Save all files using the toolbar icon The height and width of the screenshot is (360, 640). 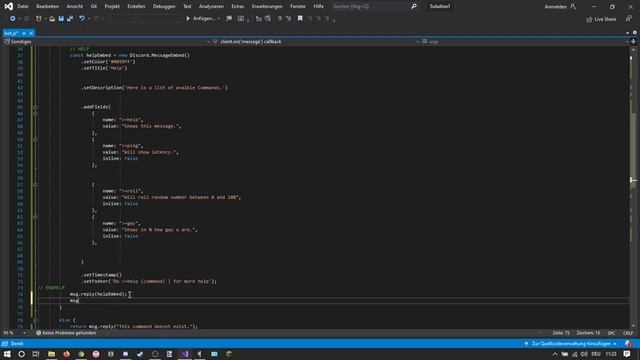70,19
